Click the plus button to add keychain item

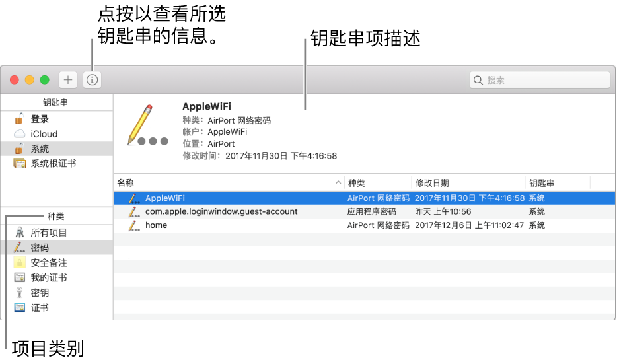point(67,80)
